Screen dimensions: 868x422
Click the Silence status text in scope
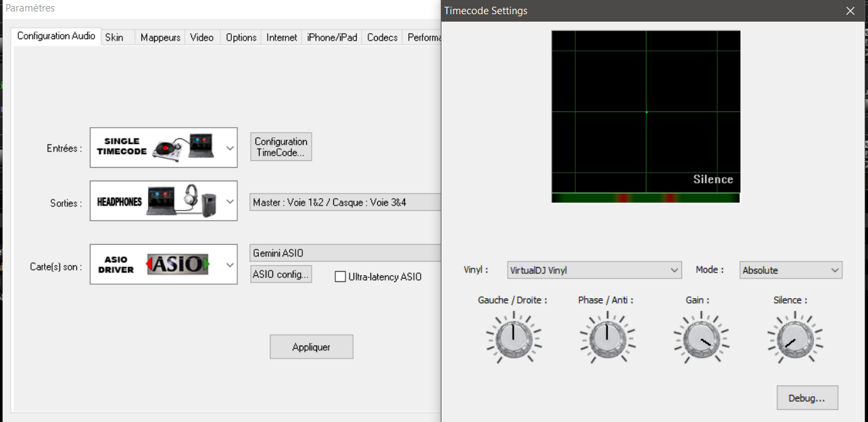713,179
